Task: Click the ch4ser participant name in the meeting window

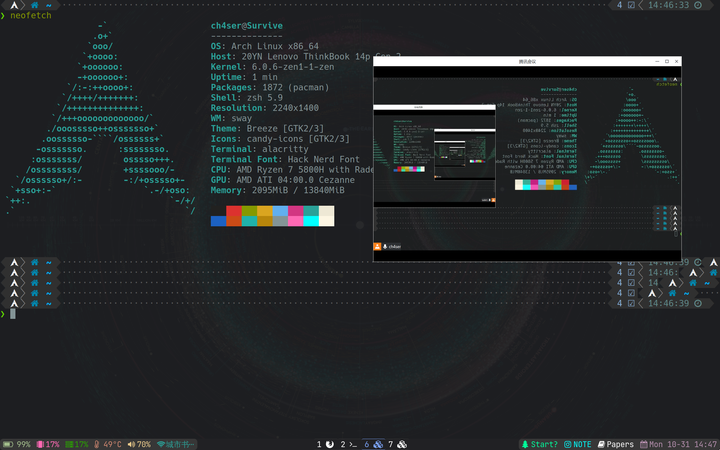Action: coord(394,247)
